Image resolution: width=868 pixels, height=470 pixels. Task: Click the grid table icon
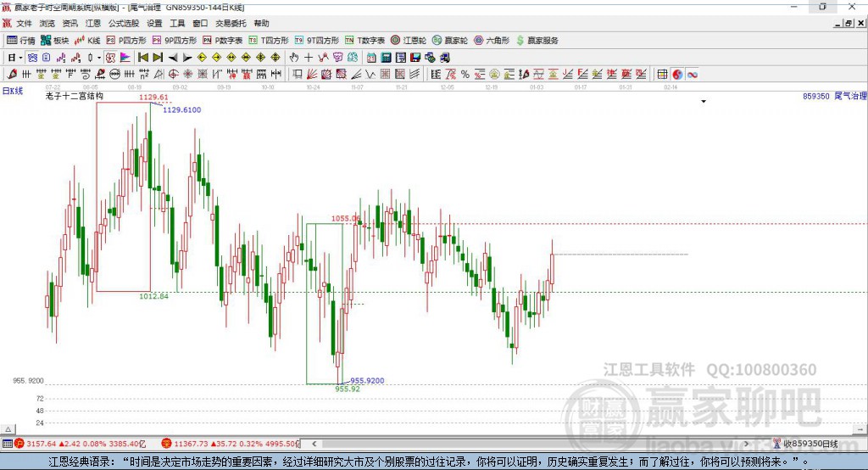click(662, 75)
